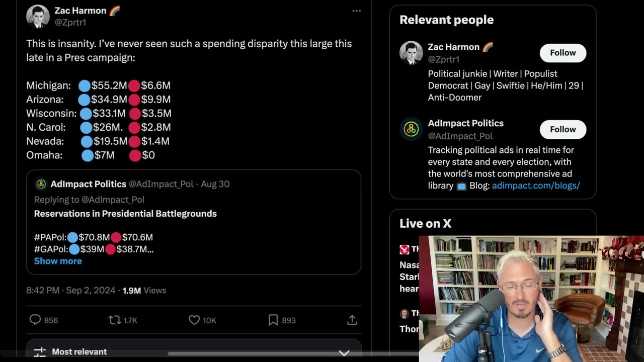Open the @Zprtr1 handle on the tweet
644x362 pixels.
click(70, 23)
